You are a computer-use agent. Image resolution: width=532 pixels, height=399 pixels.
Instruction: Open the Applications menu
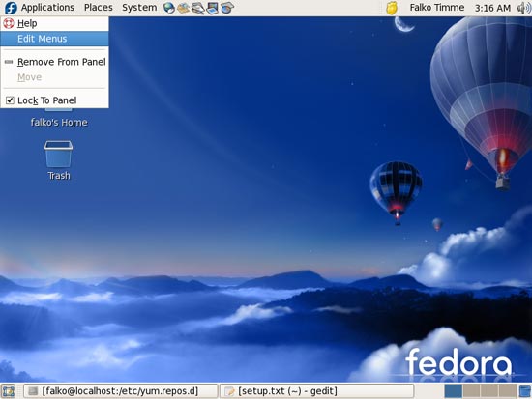coord(47,8)
